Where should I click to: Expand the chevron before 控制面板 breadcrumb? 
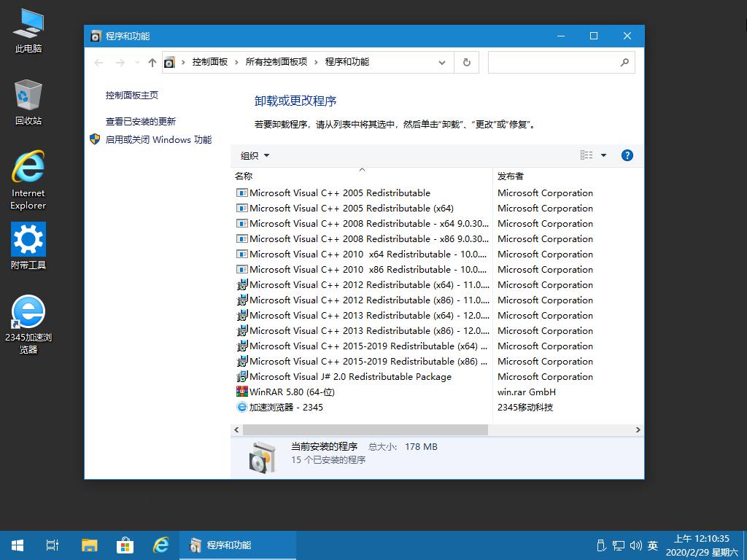click(183, 63)
